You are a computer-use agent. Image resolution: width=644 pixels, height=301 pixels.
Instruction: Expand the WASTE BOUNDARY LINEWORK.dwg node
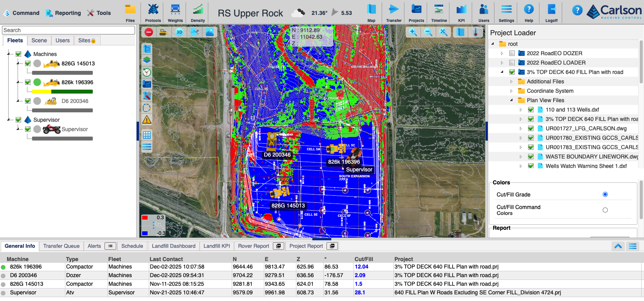[521, 157]
